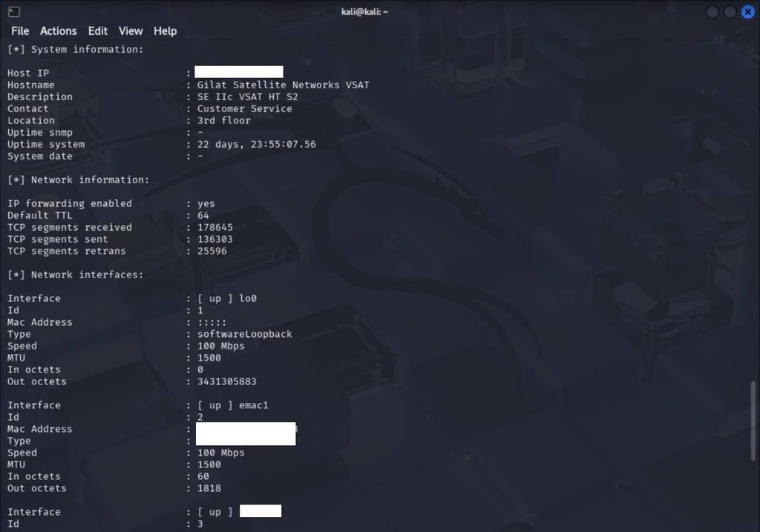
Task: Click TCP segments sent value '136303'
Action: click(214, 240)
